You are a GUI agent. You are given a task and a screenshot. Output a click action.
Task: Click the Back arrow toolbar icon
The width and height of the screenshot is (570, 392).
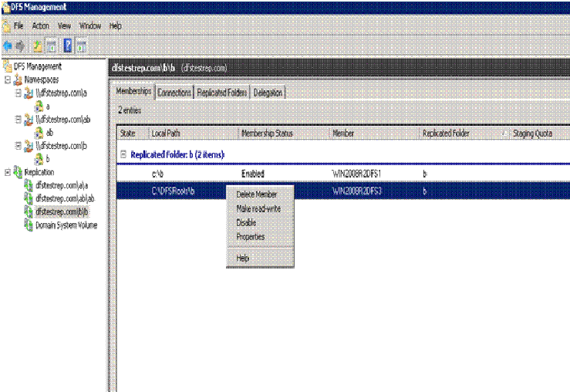tap(8, 46)
